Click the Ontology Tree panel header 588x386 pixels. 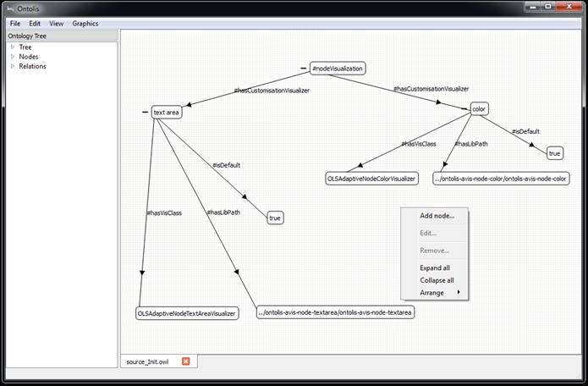point(63,36)
